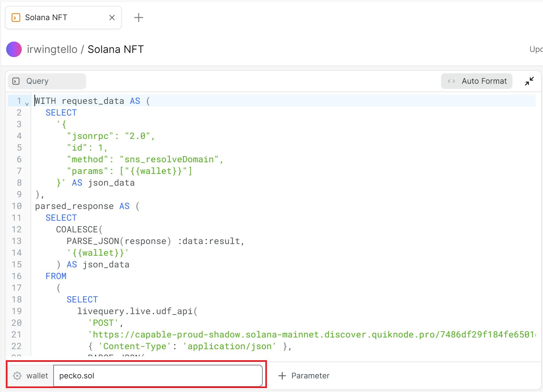
Task: Open irwingtello profile avatar
Action: pyautogui.click(x=14, y=49)
